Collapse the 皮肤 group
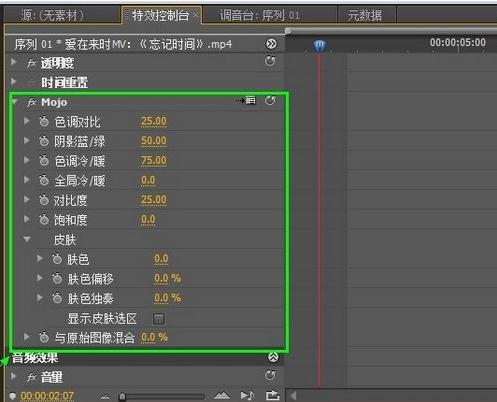This screenshot has width=497, height=402. 27,239
